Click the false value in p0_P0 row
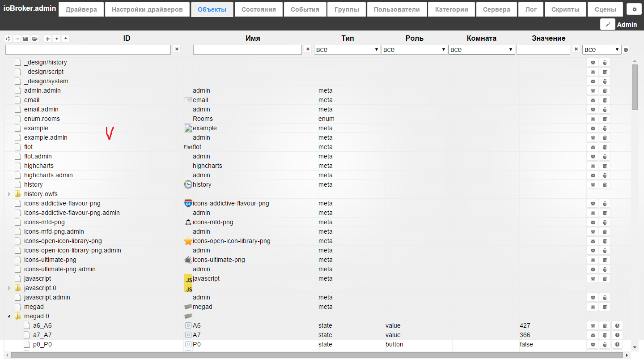Viewport: 644px width, 359px height. pos(526,344)
